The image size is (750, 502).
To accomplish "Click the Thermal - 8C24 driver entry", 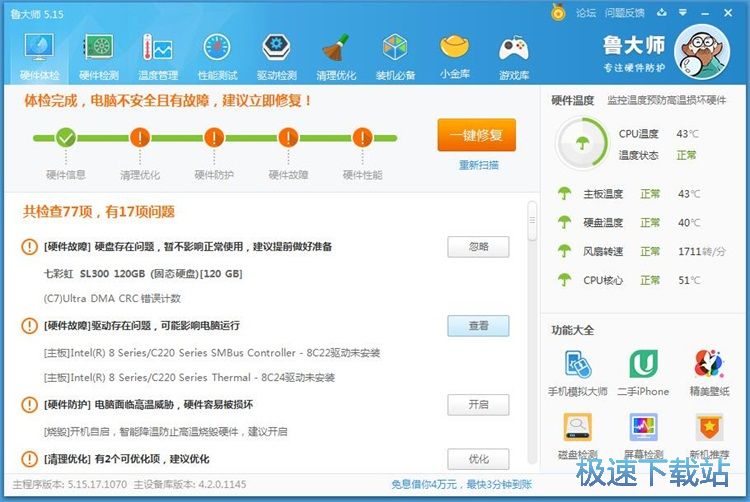I will click(189, 378).
